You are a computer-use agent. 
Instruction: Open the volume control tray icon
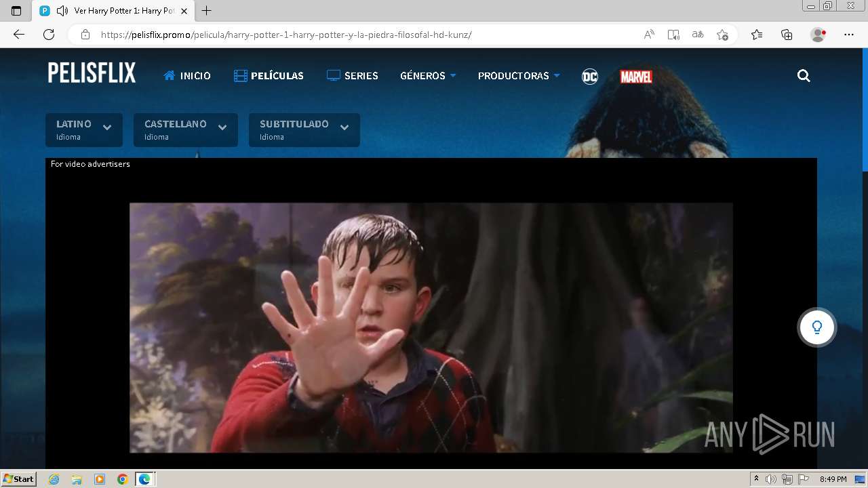(771, 479)
